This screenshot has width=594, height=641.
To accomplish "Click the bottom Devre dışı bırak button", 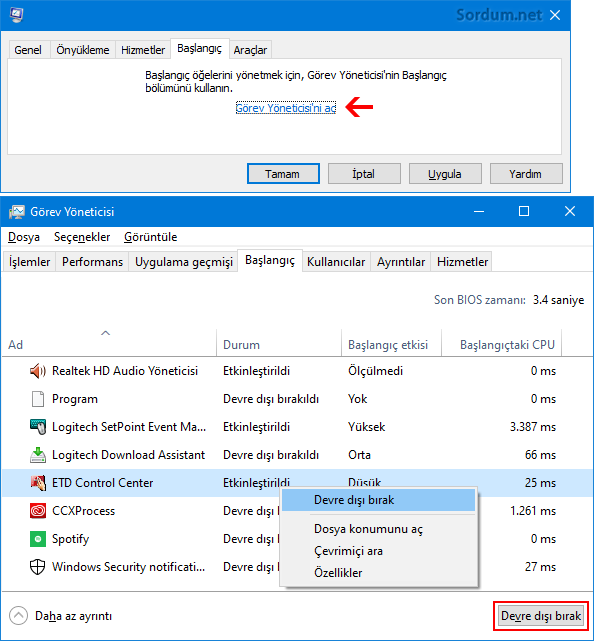I will 541,616.
